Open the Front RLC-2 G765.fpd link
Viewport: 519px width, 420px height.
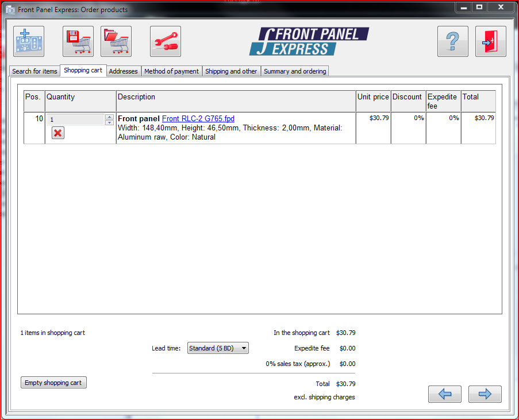point(198,118)
